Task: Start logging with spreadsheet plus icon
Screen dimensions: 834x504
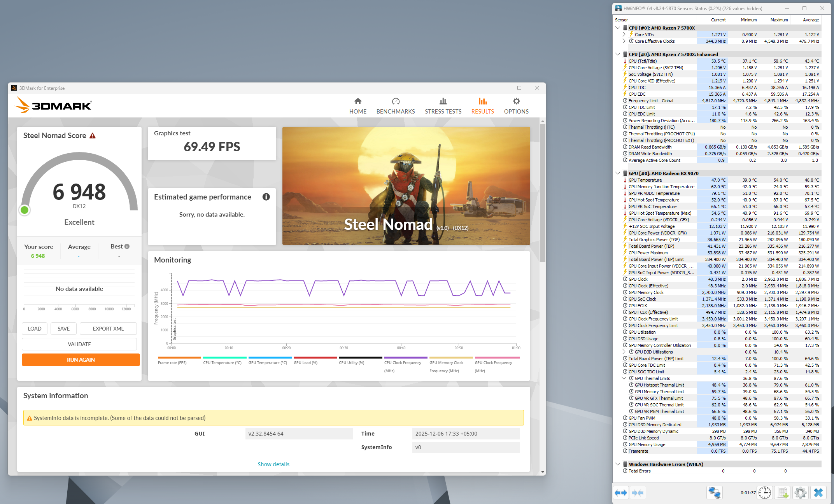Action: [783, 493]
